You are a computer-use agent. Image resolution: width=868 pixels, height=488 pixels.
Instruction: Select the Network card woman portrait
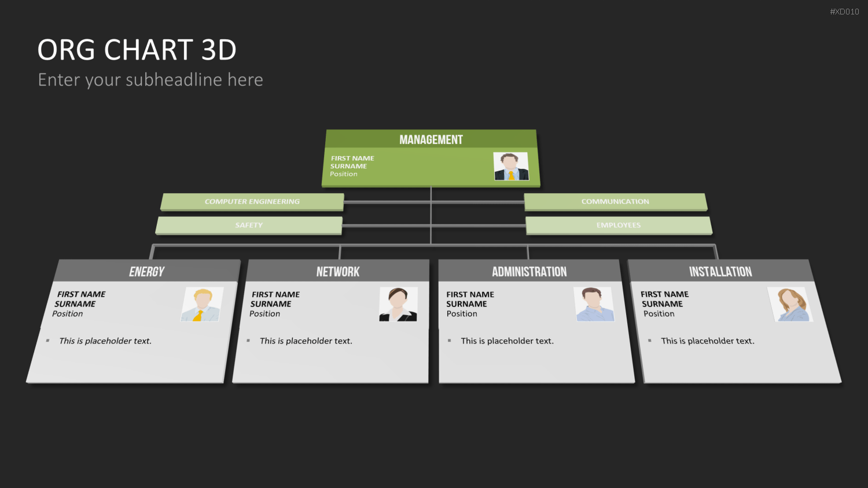pyautogui.click(x=398, y=304)
